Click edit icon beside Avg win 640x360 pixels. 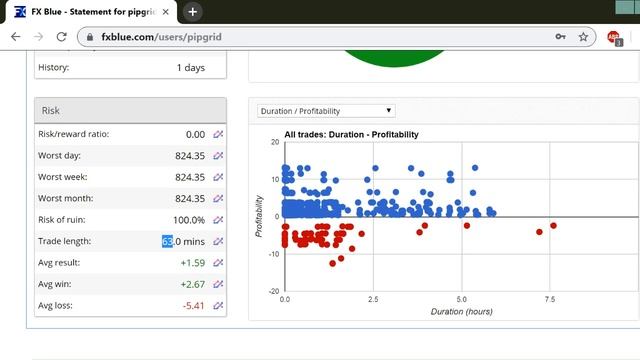[218, 284]
